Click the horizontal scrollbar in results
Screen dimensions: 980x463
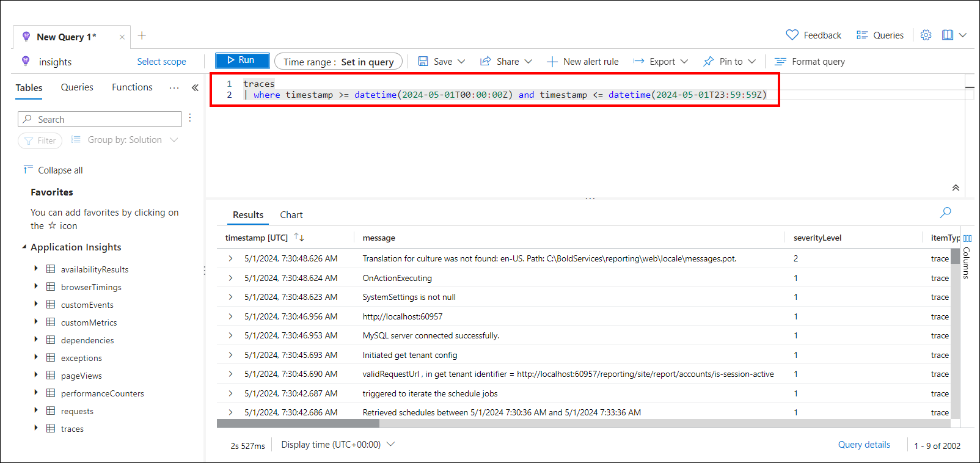[x=298, y=423]
